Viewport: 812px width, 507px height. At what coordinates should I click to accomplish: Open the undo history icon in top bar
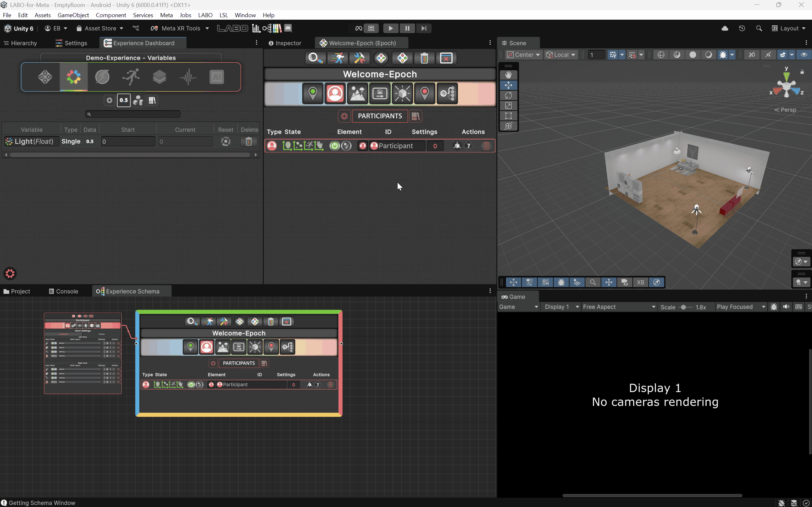click(742, 29)
